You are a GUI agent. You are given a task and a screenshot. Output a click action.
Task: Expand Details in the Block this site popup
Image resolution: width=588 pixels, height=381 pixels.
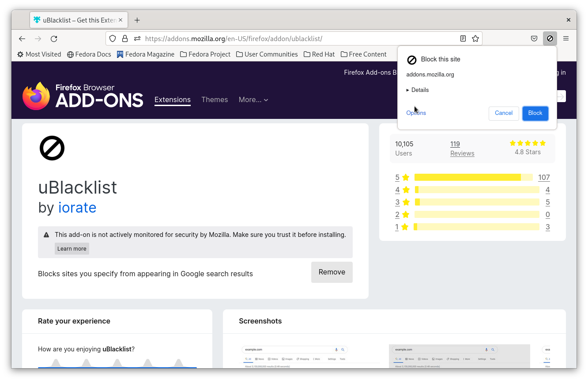[x=418, y=90]
